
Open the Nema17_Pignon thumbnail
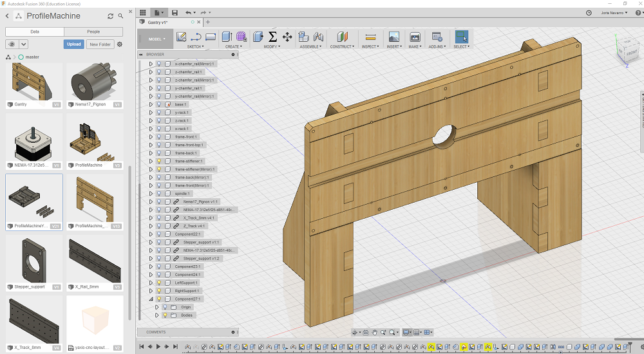[95, 82]
